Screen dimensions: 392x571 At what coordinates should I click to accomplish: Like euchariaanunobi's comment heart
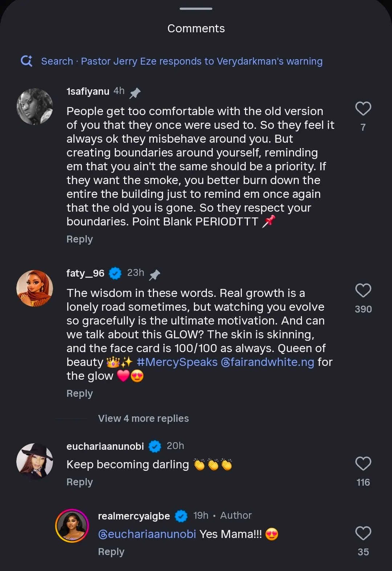pyautogui.click(x=363, y=464)
